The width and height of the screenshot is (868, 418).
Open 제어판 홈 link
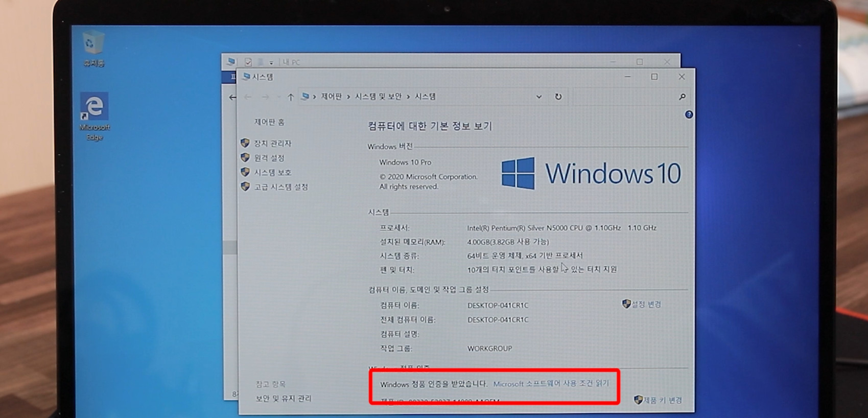[x=269, y=122]
